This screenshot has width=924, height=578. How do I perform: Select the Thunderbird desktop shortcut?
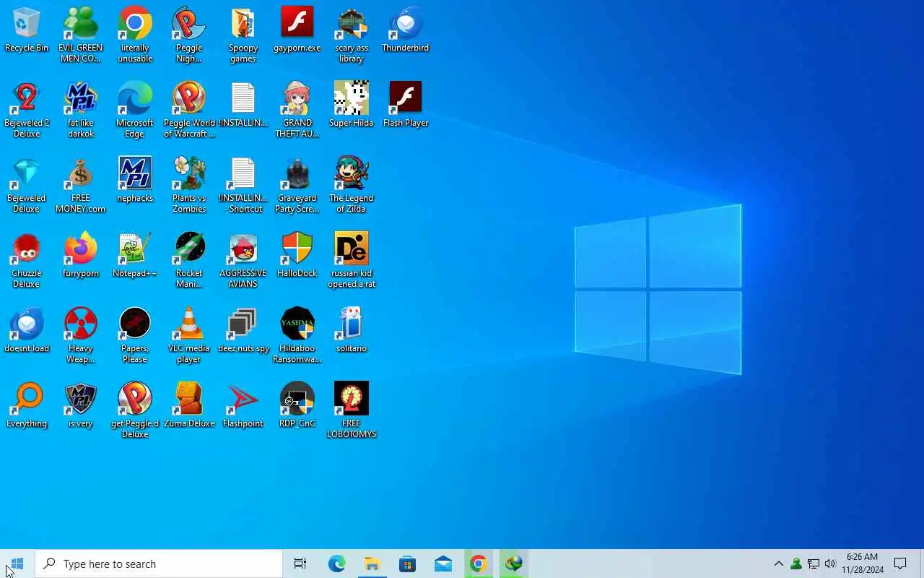tap(406, 30)
